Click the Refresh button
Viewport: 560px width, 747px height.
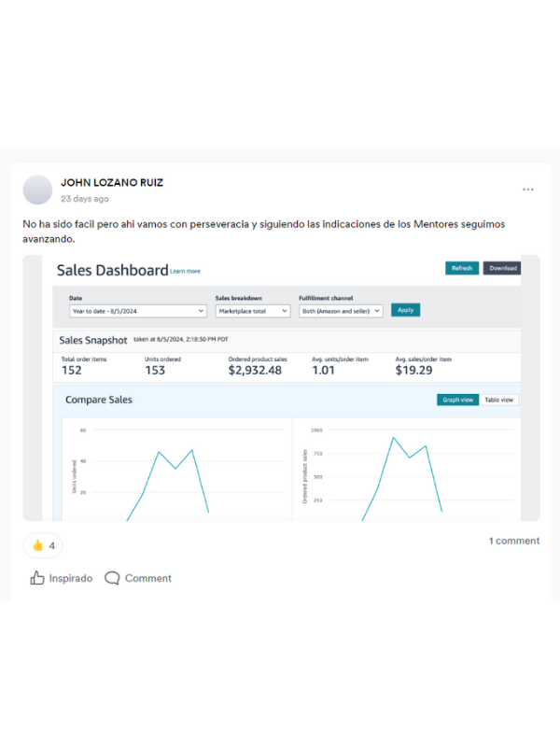click(462, 268)
